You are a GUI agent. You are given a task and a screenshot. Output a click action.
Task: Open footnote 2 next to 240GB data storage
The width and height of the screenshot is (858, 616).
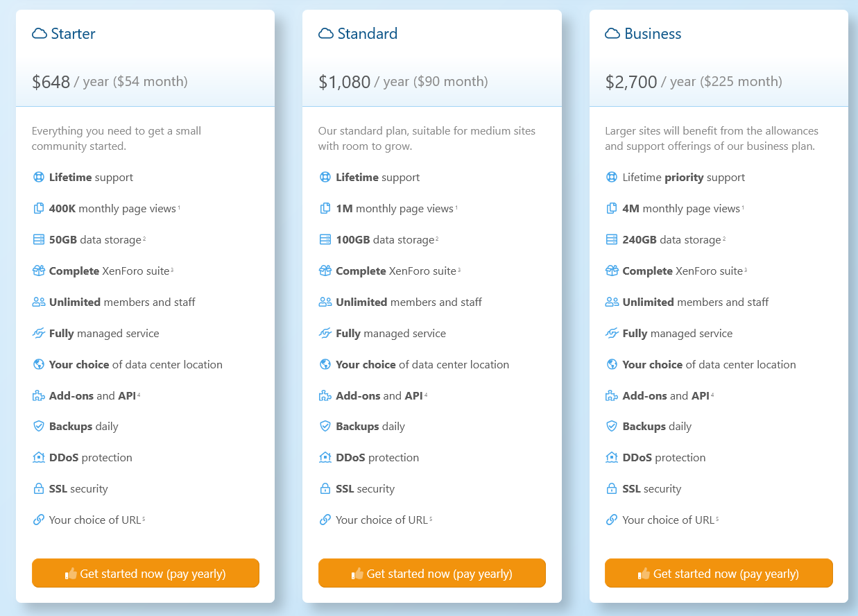[724, 238]
